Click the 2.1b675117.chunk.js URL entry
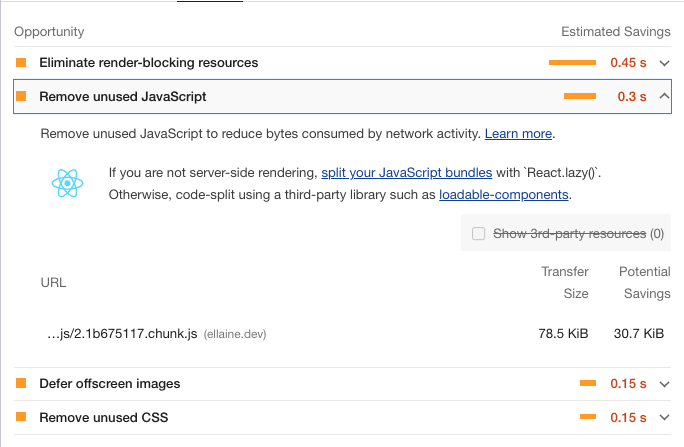Screen dimensions: 684x447 [x=122, y=334]
